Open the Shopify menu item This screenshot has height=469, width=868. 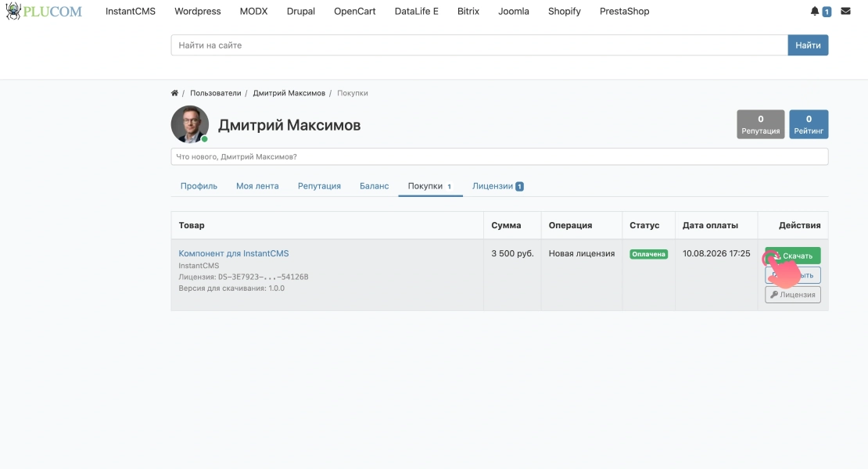[564, 11]
